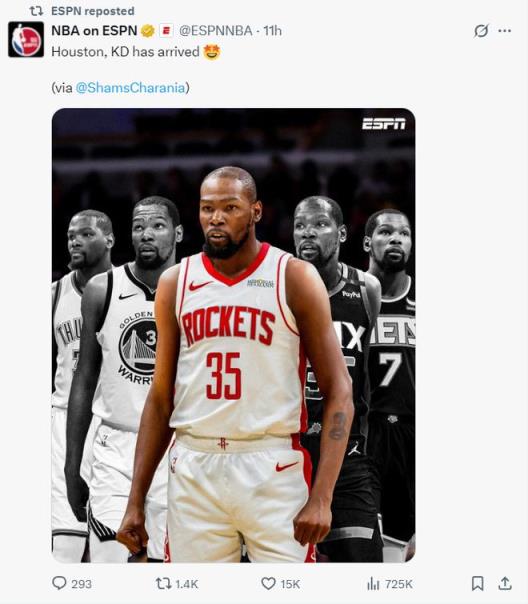
Task: Visit the @ESPNNBA handle
Action: click(x=216, y=31)
